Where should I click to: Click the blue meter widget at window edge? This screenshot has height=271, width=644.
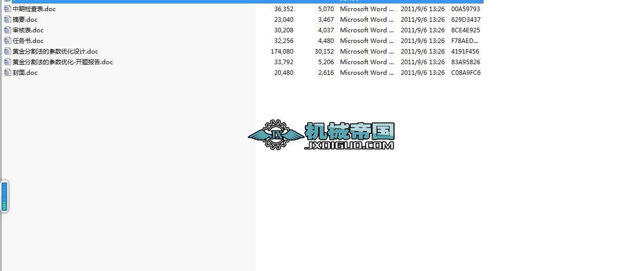[x=5, y=196]
